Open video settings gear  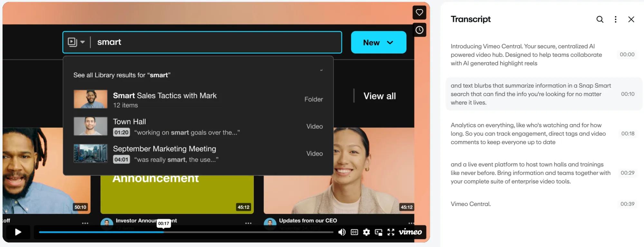point(366,232)
